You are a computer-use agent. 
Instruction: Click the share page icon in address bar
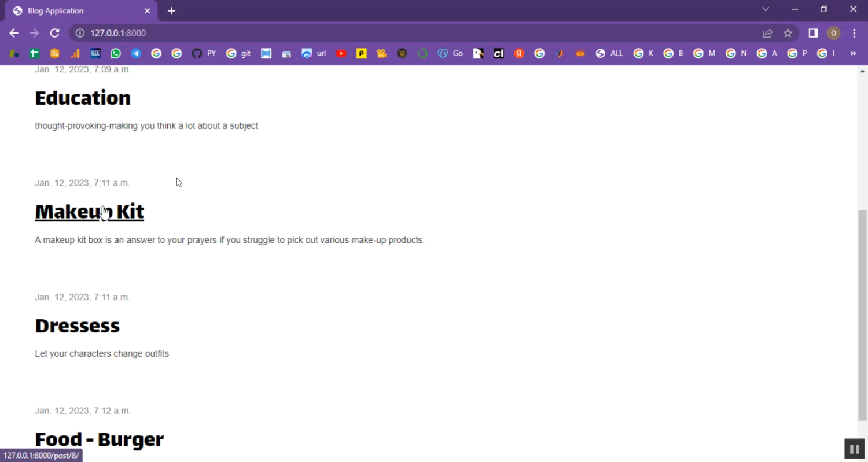coord(767,34)
